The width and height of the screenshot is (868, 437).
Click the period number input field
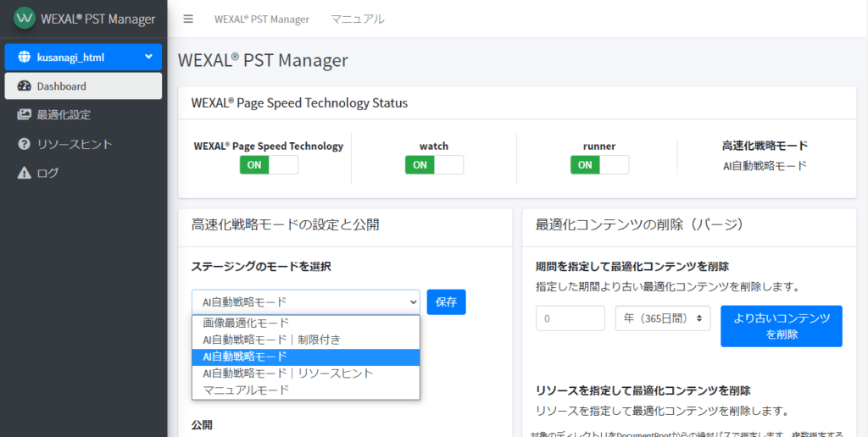click(570, 318)
